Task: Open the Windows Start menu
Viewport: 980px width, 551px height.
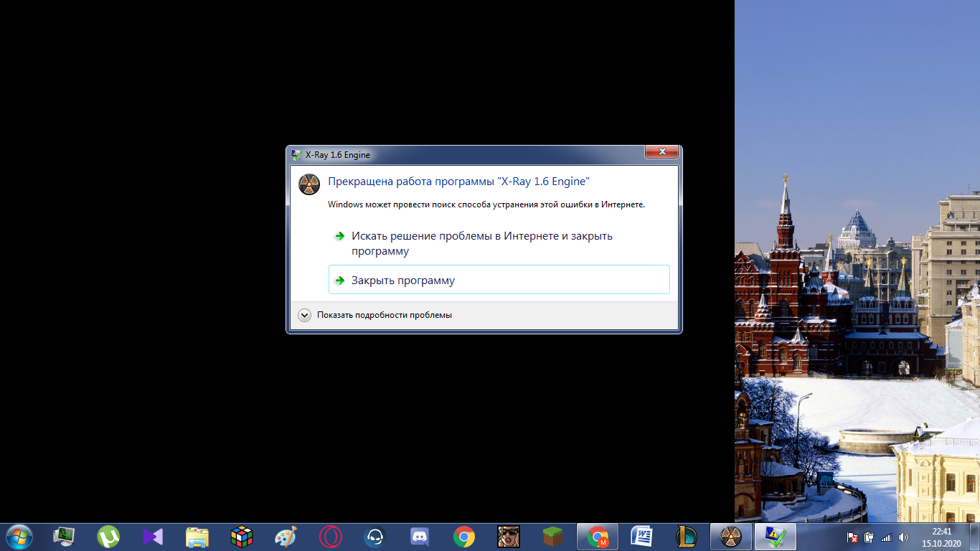Action: click(x=19, y=537)
